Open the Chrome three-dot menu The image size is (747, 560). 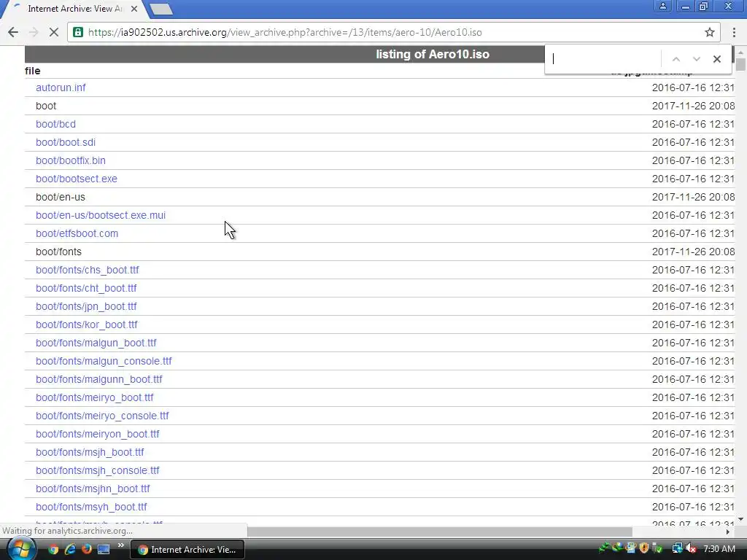click(x=734, y=32)
